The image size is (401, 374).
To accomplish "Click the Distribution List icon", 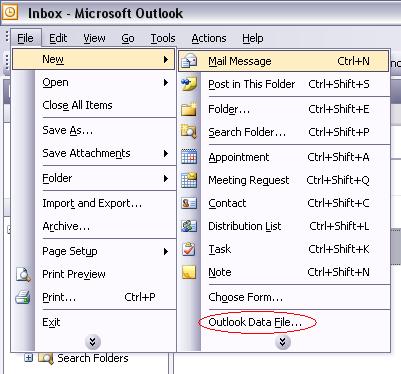I will tap(189, 226).
